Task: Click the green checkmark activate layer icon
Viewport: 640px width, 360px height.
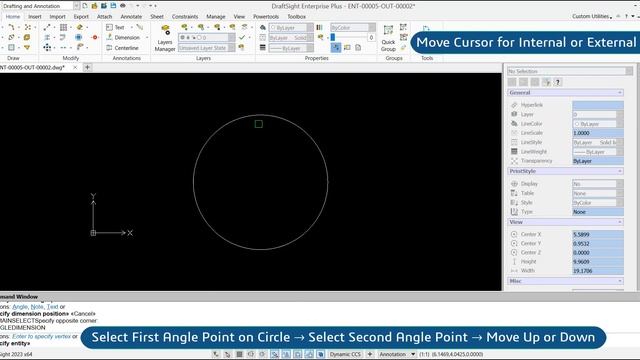Action: pos(242,38)
